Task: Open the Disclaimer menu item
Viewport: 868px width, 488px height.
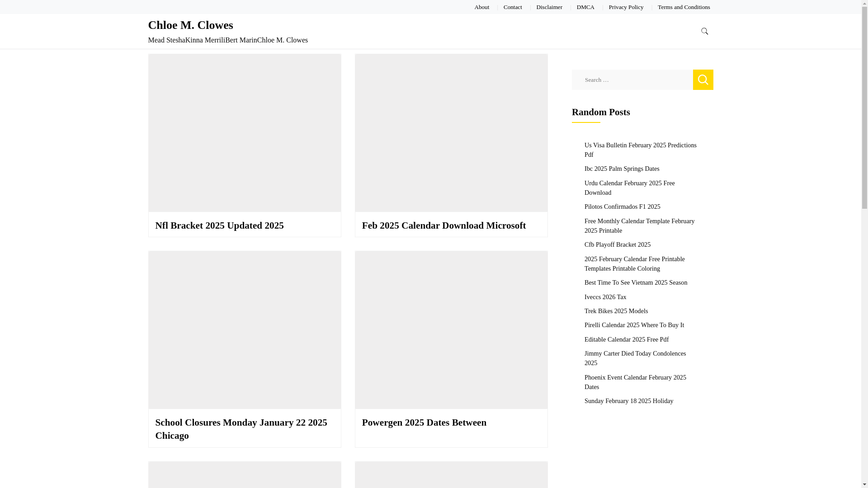Action: (x=549, y=7)
